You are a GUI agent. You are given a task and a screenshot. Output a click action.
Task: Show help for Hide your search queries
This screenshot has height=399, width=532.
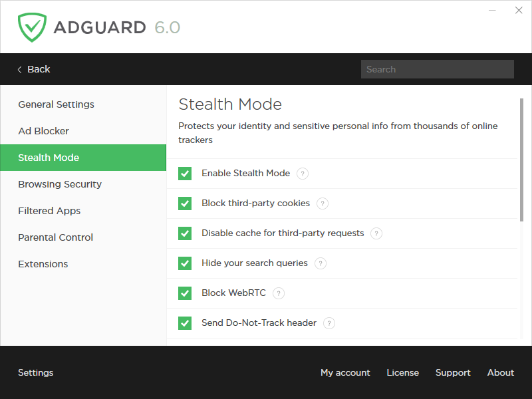pyautogui.click(x=321, y=263)
